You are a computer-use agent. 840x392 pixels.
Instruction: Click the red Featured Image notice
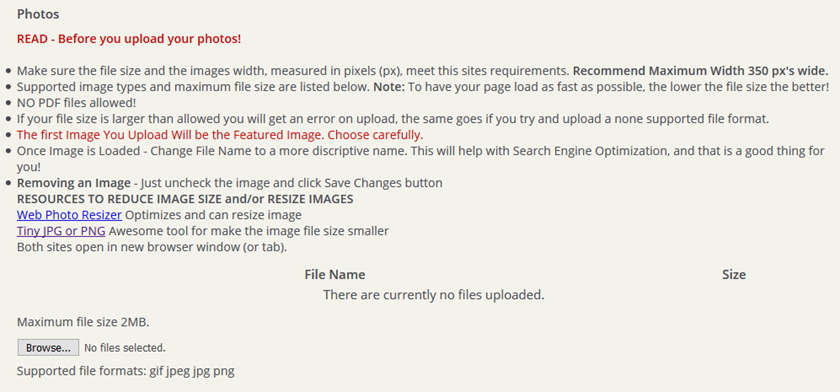220,134
